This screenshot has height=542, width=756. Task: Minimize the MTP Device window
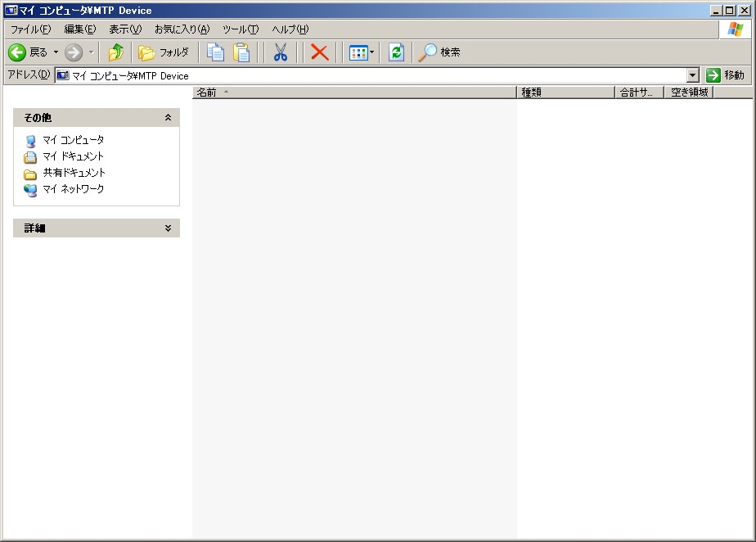716,10
